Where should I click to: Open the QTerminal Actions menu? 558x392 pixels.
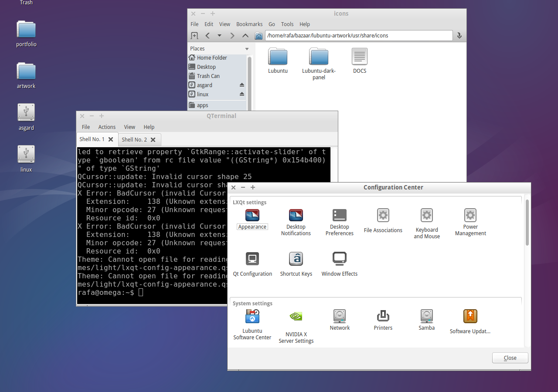tap(107, 127)
